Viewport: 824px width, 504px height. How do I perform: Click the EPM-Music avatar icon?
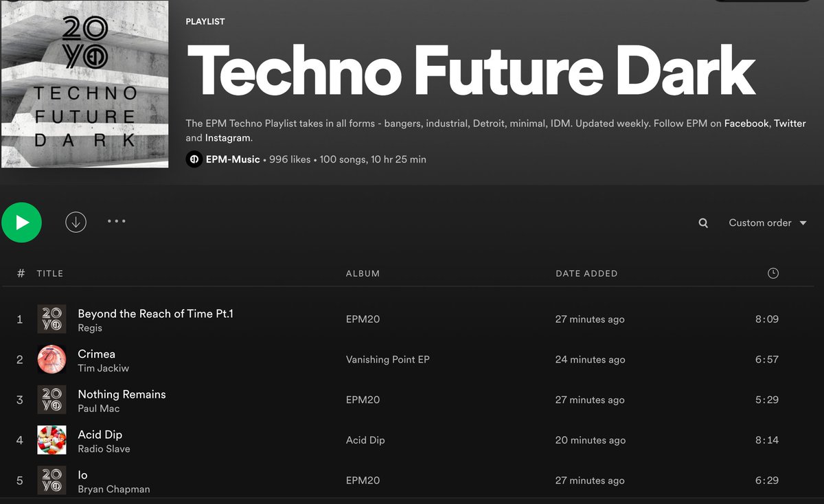click(194, 159)
